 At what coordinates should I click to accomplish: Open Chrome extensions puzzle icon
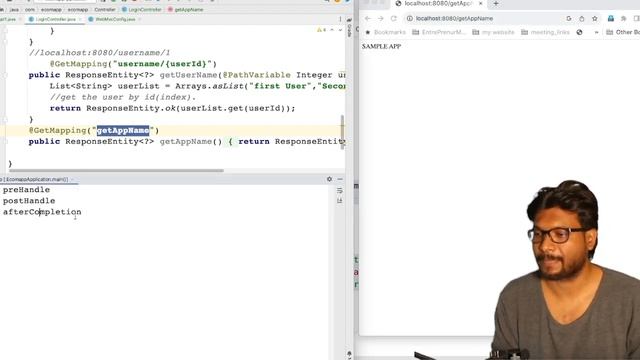click(624, 18)
